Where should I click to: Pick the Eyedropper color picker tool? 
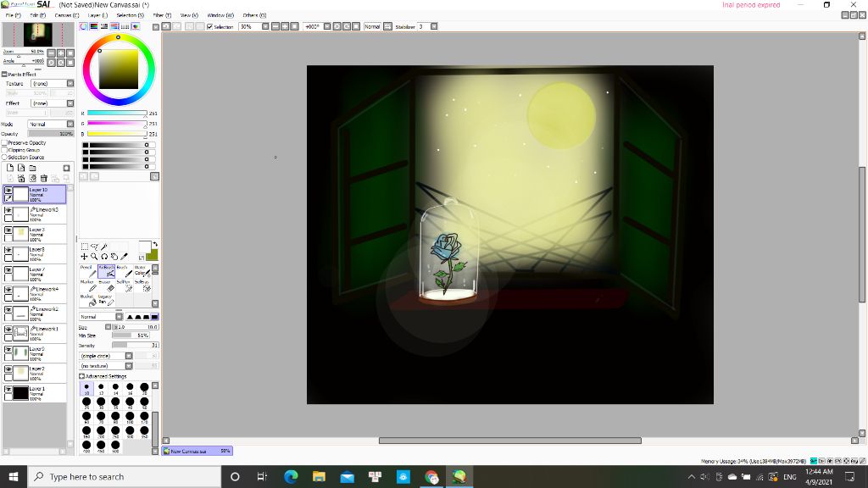[x=124, y=257]
